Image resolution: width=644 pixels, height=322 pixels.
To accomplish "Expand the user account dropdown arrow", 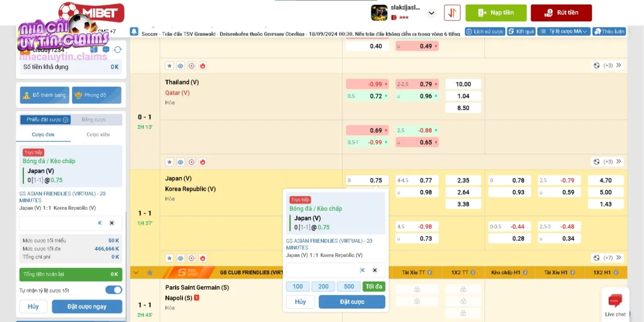I will (431, 13).
